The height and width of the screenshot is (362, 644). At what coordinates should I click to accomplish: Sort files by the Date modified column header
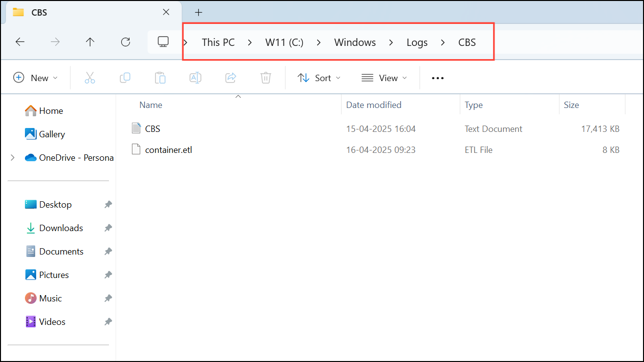click(373, 105)
